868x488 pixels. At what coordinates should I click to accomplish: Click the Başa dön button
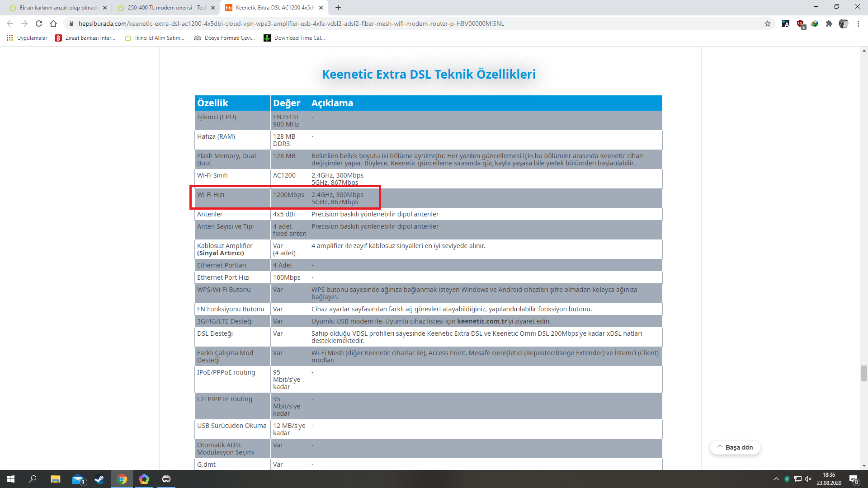click(735, 447)
